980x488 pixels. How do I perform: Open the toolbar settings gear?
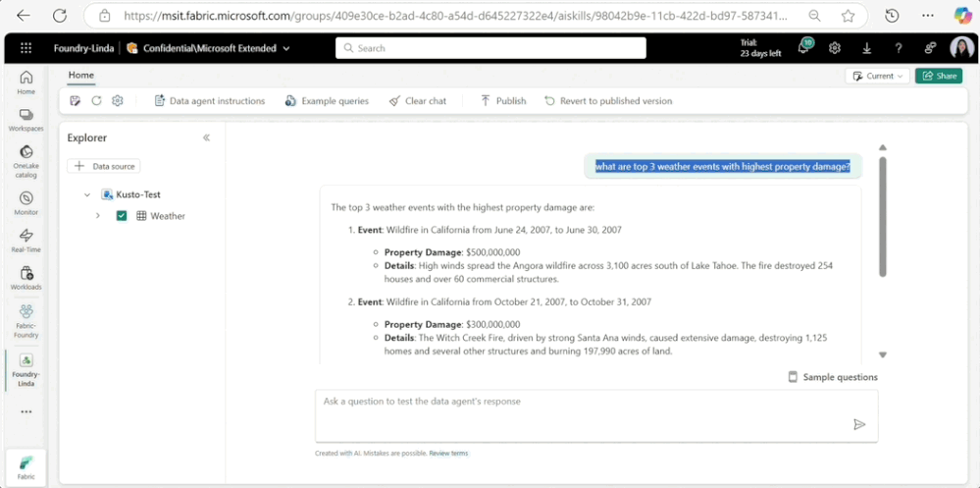[117, 101]
